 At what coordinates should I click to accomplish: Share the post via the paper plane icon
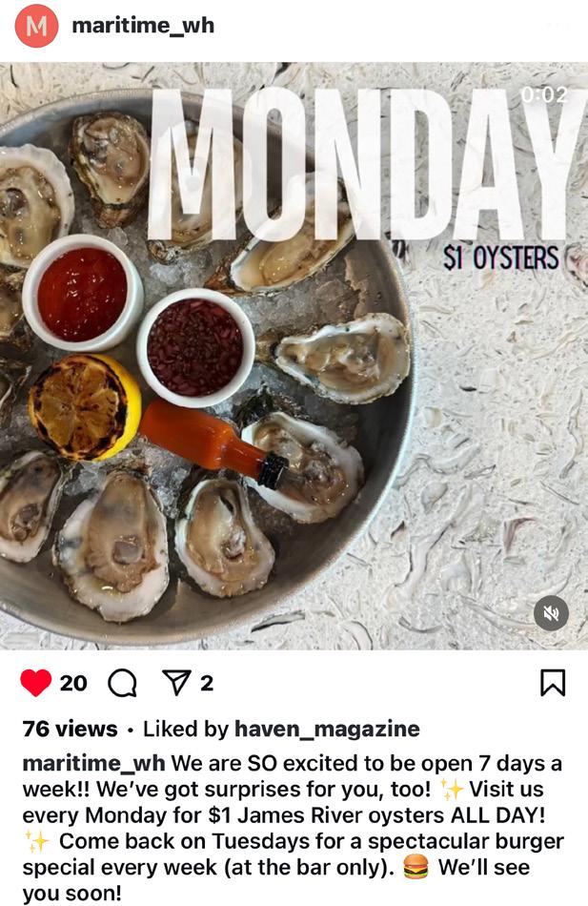tap(176, 683)
